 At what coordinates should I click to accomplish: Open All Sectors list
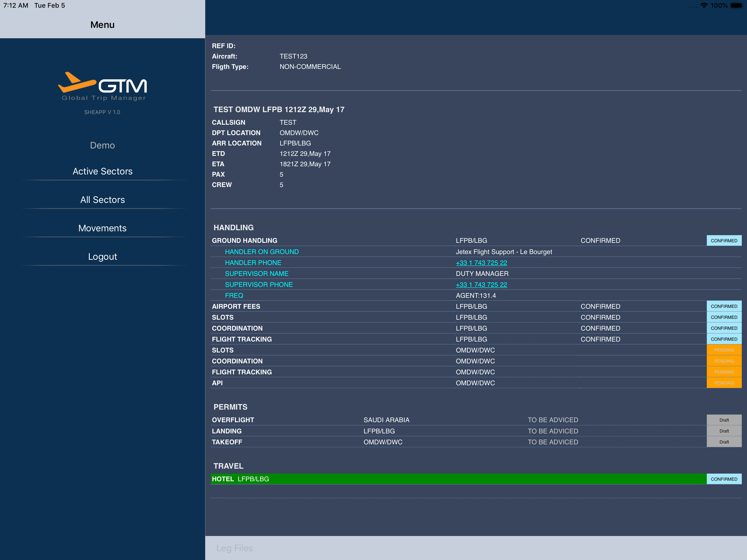click(102, 200)
